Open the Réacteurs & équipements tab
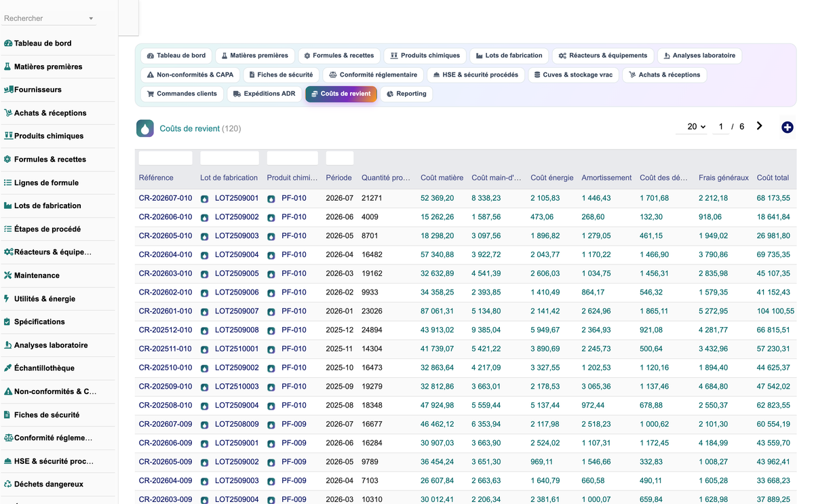The width and height of the screenshot is (814, 504). click(x=603, y=56)
